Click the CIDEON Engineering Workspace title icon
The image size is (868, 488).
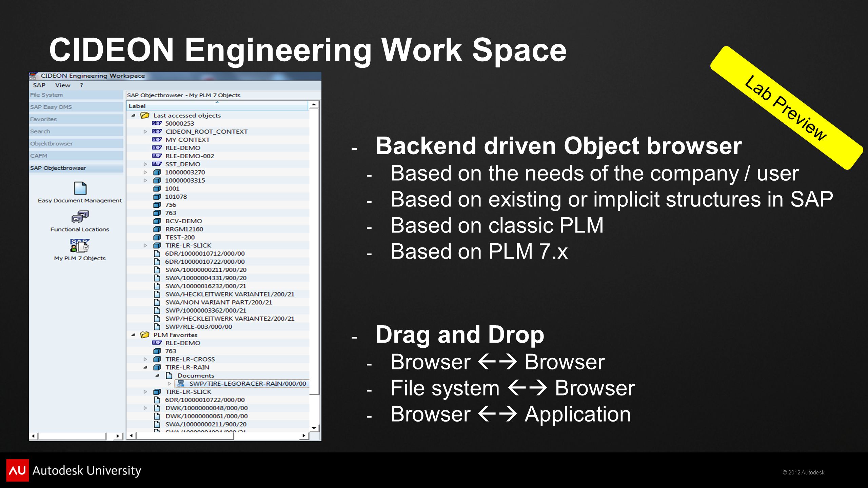tap(33, 76)
